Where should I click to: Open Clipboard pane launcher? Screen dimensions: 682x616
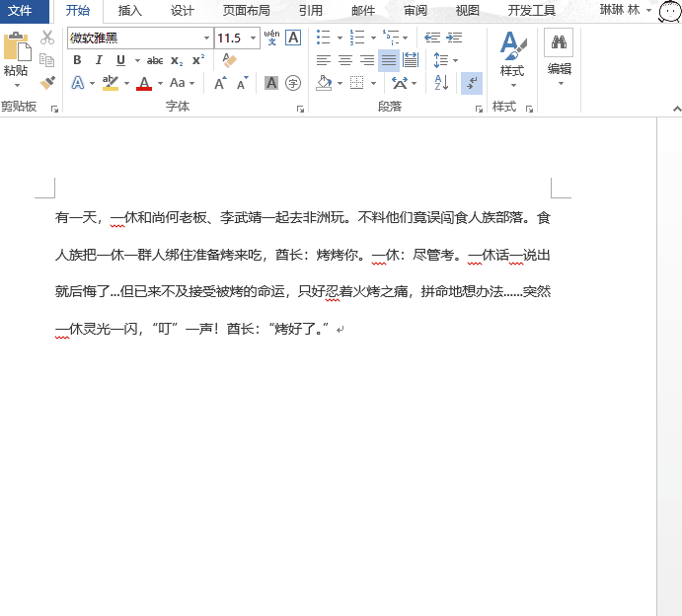pos(55,109)
